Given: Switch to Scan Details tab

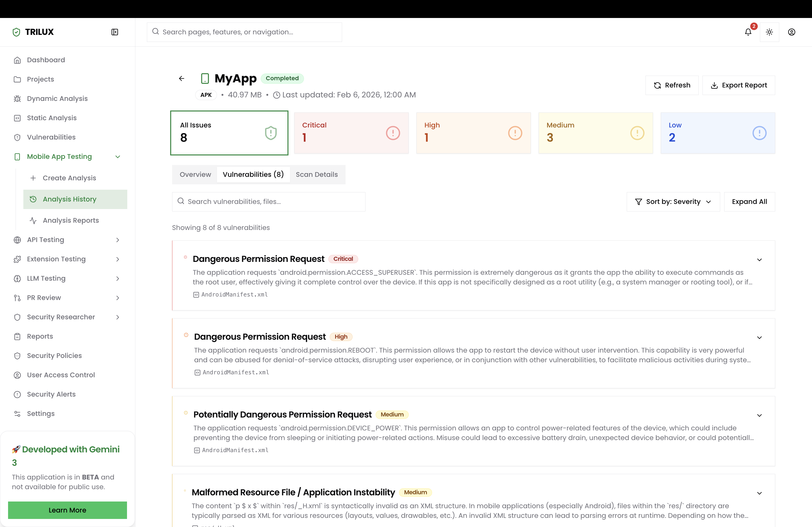Looking at the screenshot, I should pos(317,174).
